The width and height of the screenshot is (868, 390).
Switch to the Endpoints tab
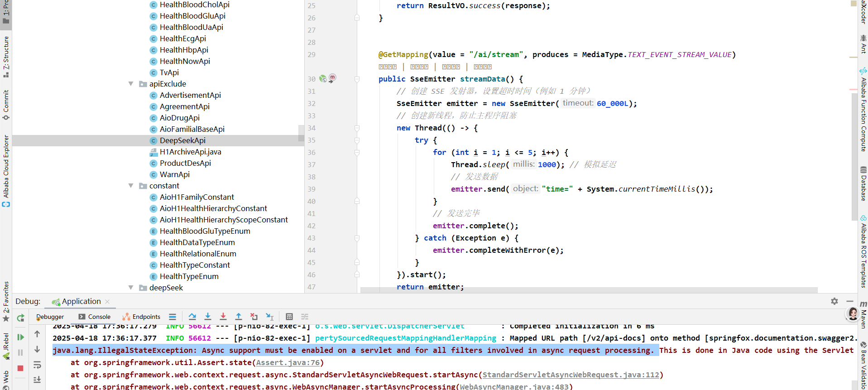pyautogui.click(x=141, y=317)
